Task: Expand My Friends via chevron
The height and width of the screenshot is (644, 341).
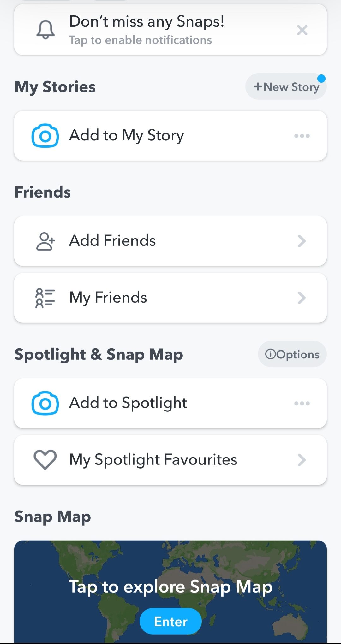Action: click(x=302, y=298)
